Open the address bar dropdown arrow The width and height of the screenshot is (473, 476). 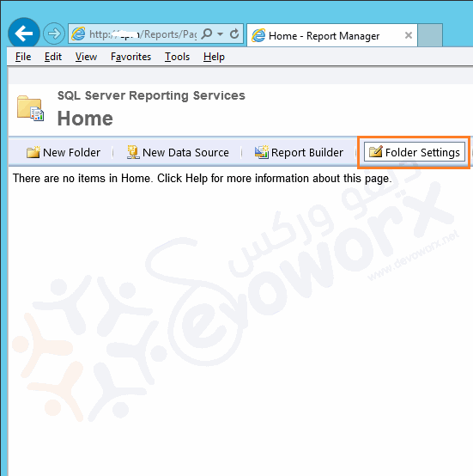221,34
